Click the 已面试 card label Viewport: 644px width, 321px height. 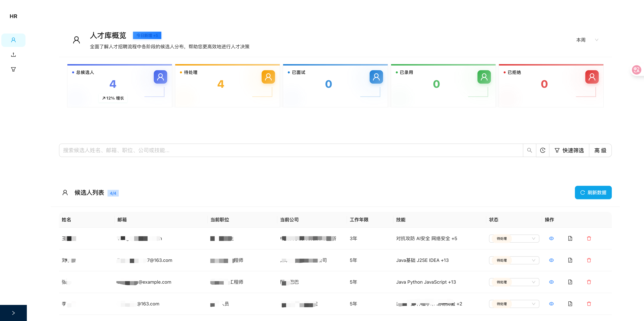[x=299, y=72]
